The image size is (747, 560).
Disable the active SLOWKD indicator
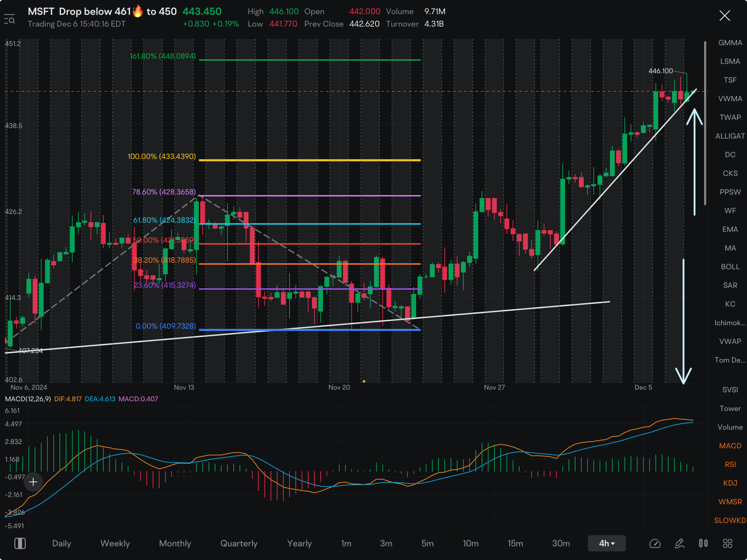point(730,521)
